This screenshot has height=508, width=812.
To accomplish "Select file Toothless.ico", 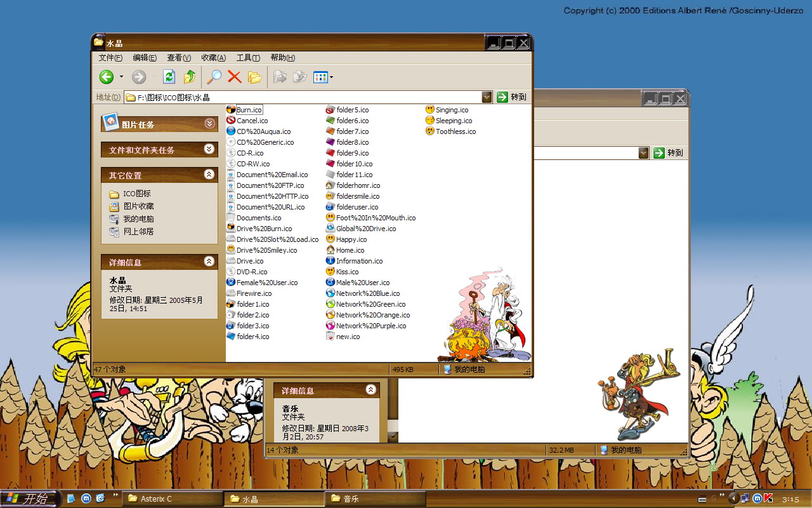I will [x=455, y=131].
